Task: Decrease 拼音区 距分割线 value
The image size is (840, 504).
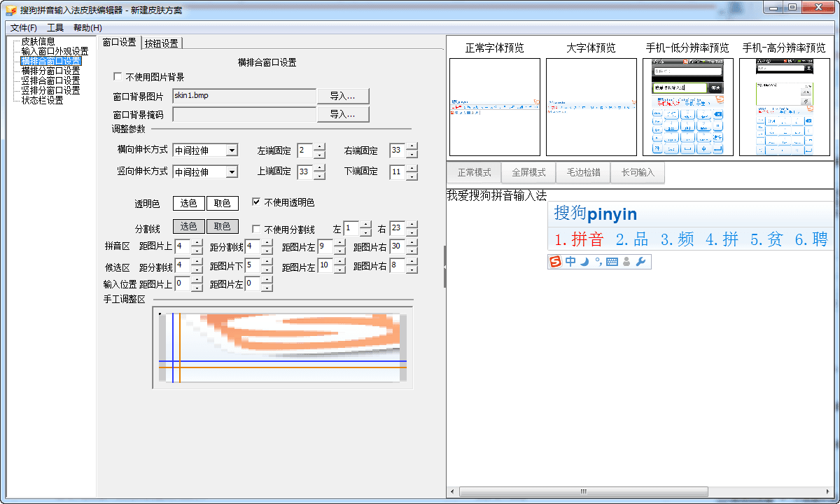Action: pyautogui.click(x=267, y=251)
